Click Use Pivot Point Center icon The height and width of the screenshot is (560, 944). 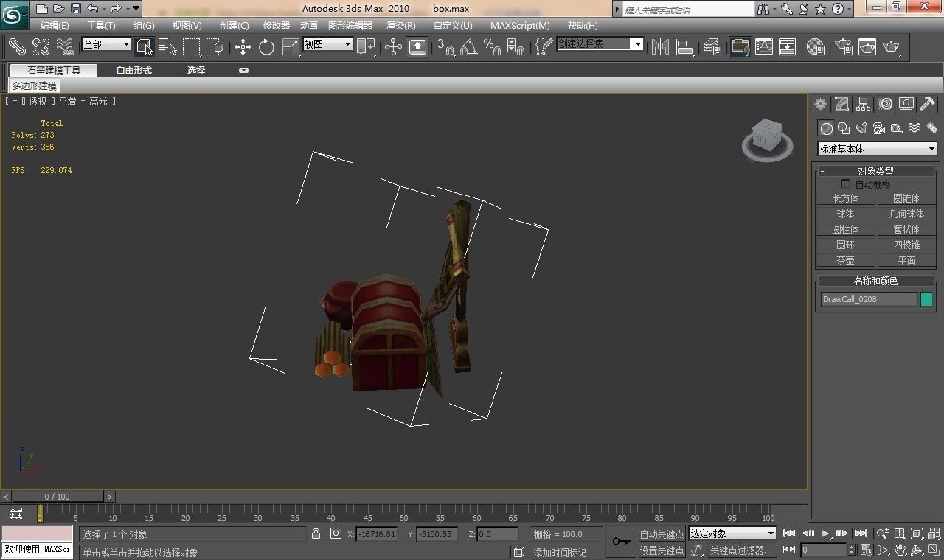366,47
